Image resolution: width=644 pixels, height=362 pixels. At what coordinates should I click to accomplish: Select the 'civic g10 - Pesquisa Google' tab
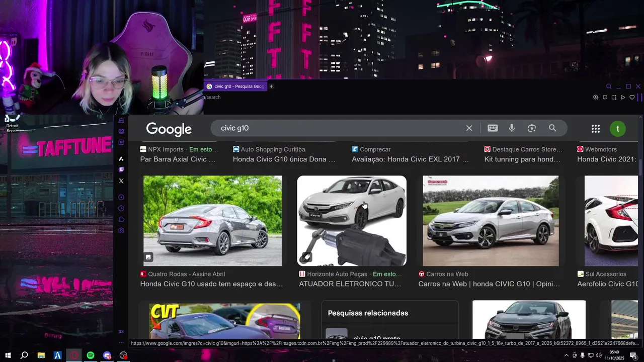click(235, 86)
